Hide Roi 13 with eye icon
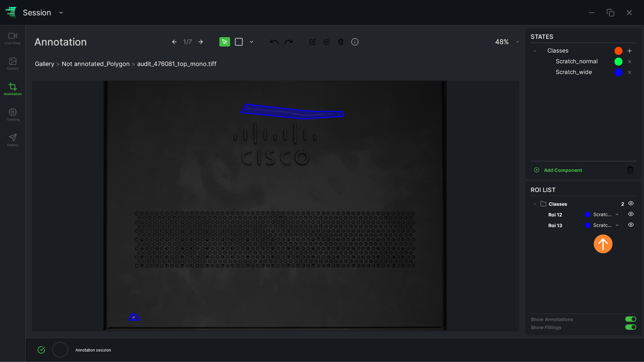This screenshot has height=362, width=644. (x=631, y=225)
